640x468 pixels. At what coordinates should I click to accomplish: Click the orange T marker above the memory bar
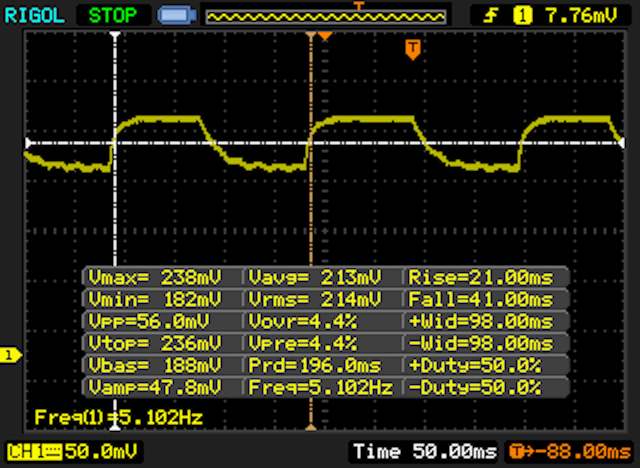[358, 5]
